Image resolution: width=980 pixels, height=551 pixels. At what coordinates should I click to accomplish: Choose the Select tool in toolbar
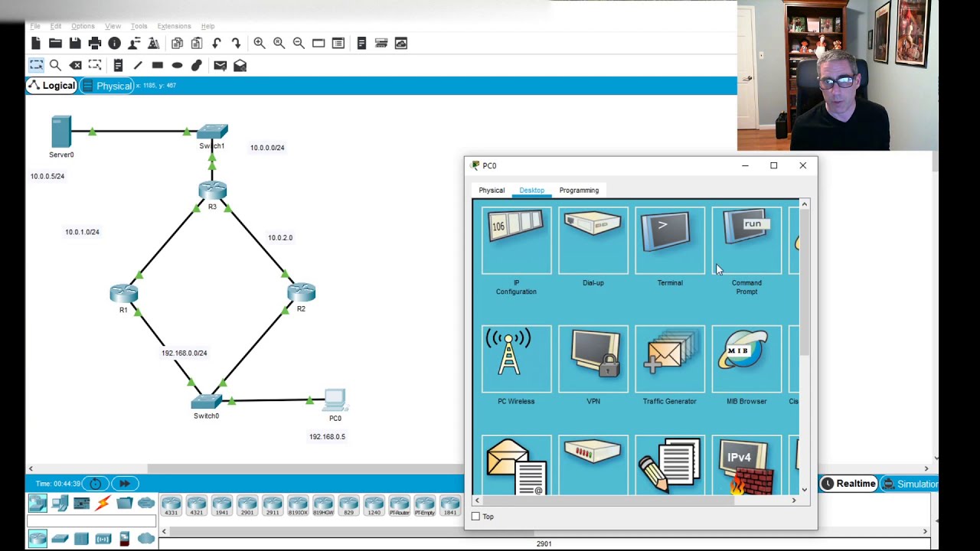point(36,66)
